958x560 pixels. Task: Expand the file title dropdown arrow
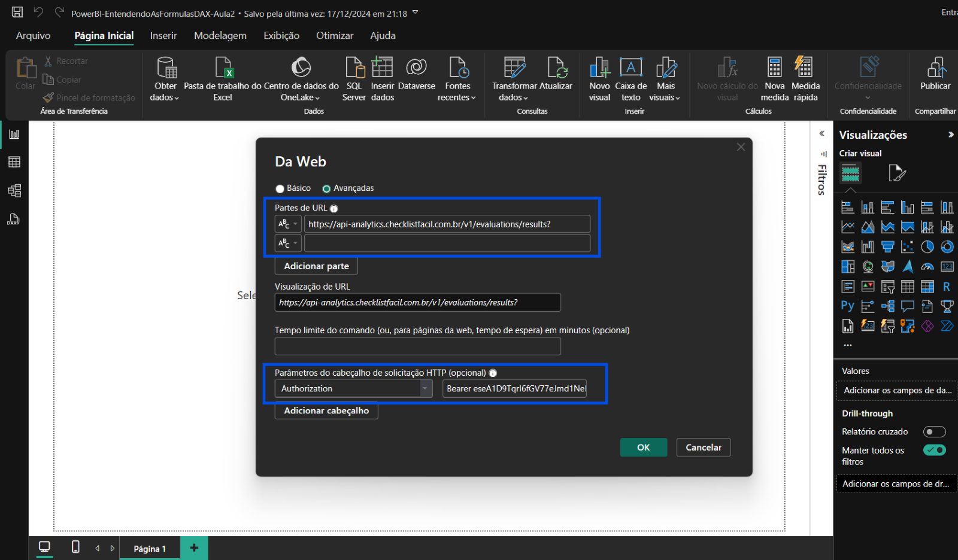(416, 13)
